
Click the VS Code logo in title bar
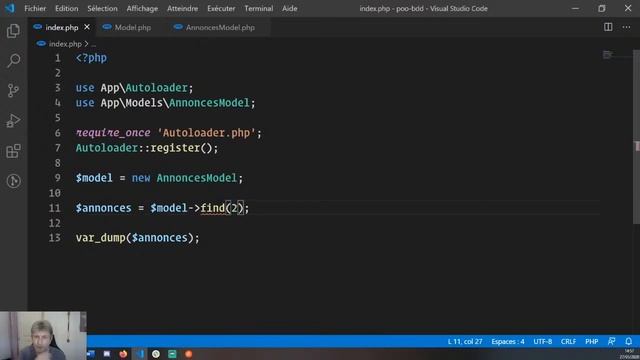(x=10, y=8)
